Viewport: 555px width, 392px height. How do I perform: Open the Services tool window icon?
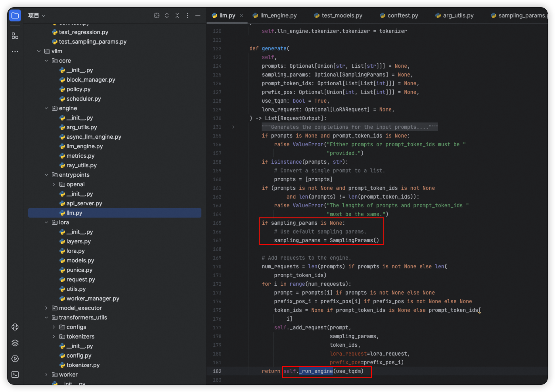[x=15, y=359]
